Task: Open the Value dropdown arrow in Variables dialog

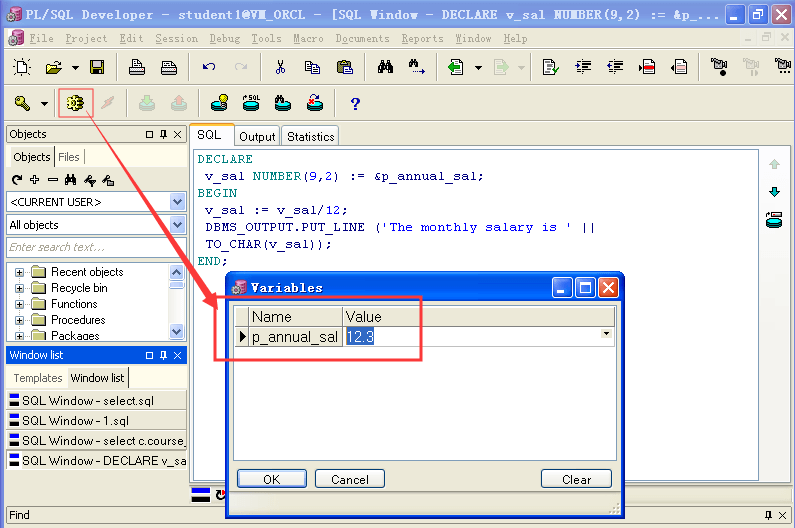Action: (x=606, y=333)
